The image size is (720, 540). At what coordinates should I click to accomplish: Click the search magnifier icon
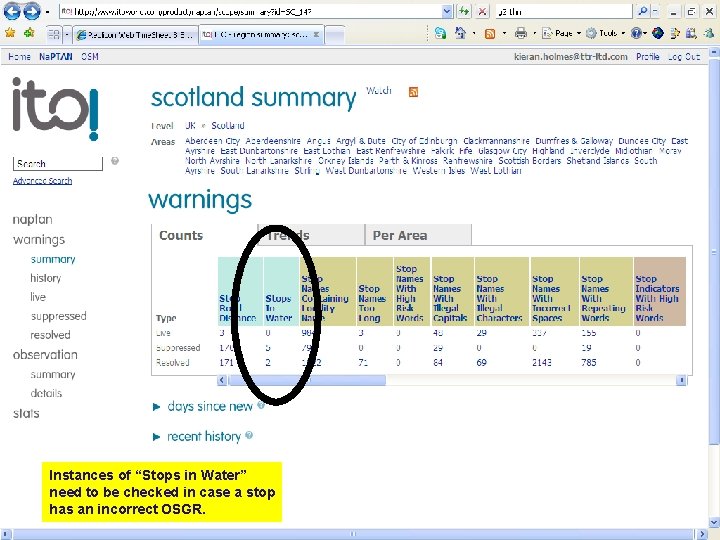point(643,11)
